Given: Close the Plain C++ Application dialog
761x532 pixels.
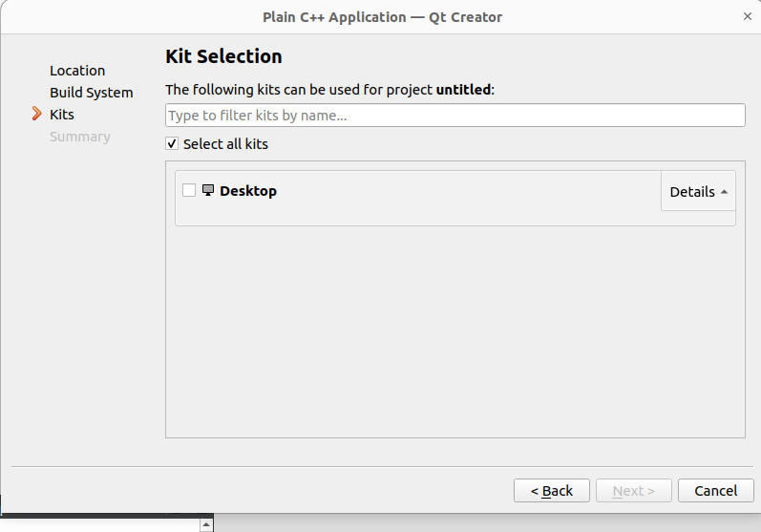Looking at the screenshot, I should [x=747, y=16].
